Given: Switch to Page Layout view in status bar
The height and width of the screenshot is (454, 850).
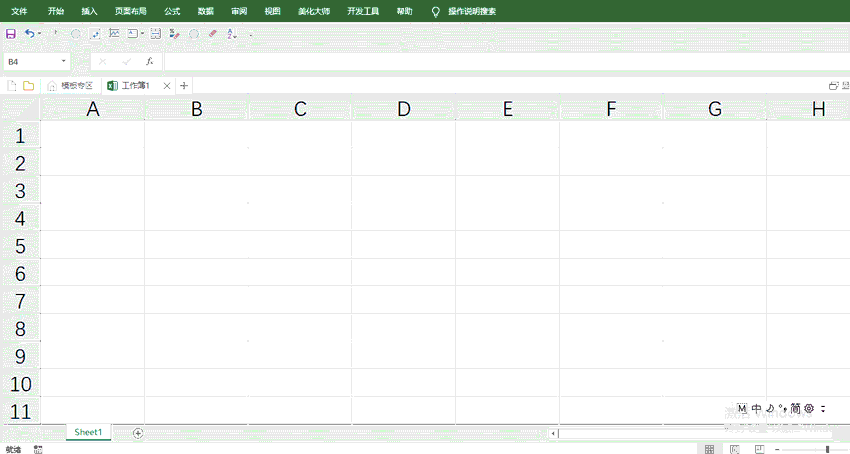Looking at the screenshot, I should click(x=735, y=449).
